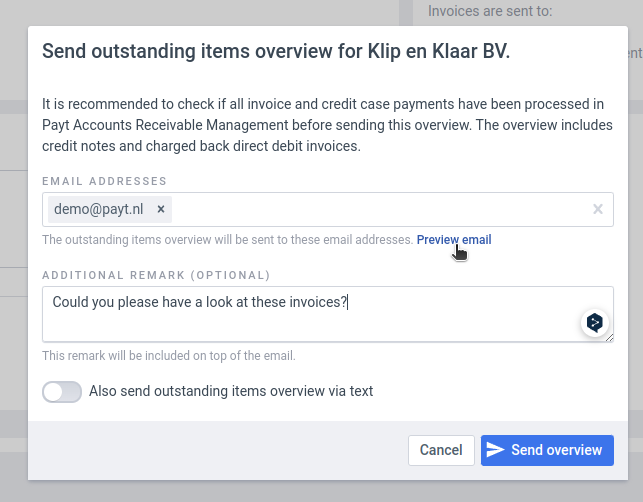Select the demo@payt.nl address text in the chip
This screenshot has height=502, width=643.
(98, 209)
